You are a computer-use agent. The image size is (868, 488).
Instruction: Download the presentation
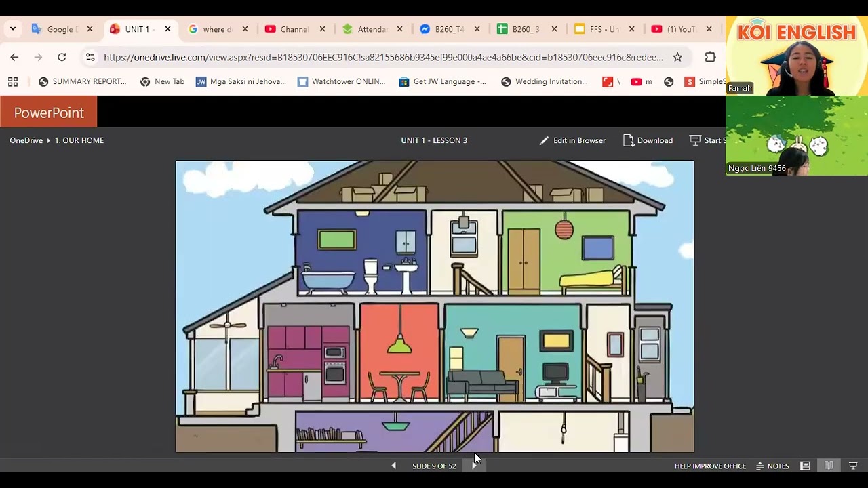tap(648, 140)
